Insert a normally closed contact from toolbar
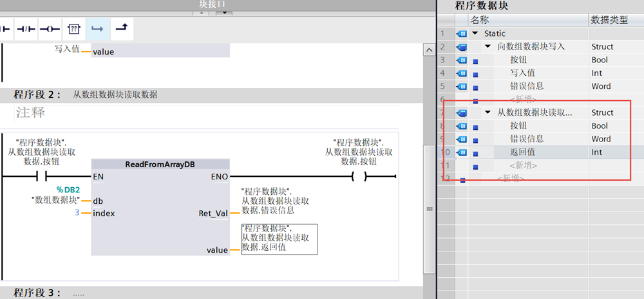The width and height of the screenshot is (644, 299). [x=26, y=29]
